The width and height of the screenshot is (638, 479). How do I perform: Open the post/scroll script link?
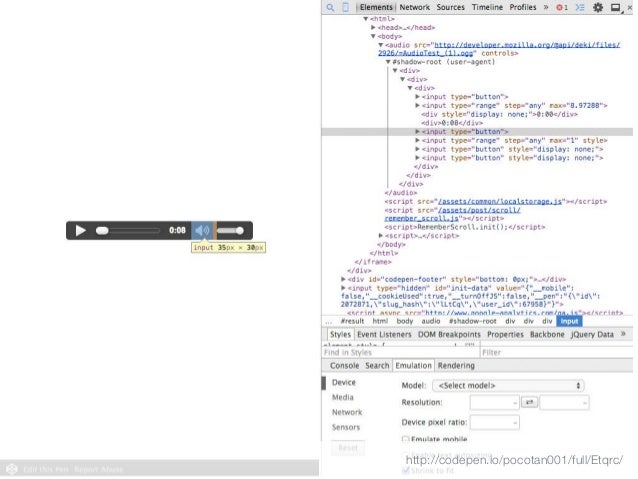pos(452,214)
